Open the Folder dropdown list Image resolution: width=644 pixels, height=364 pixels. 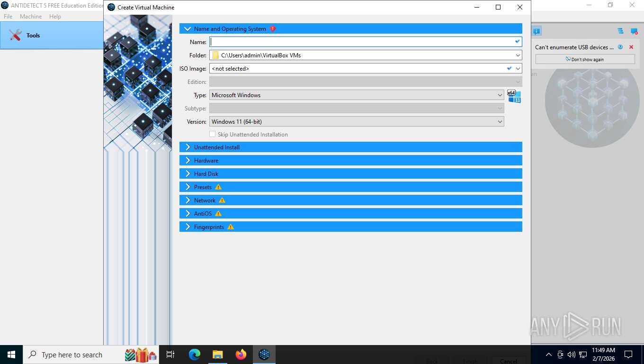(x=518, y=55)
